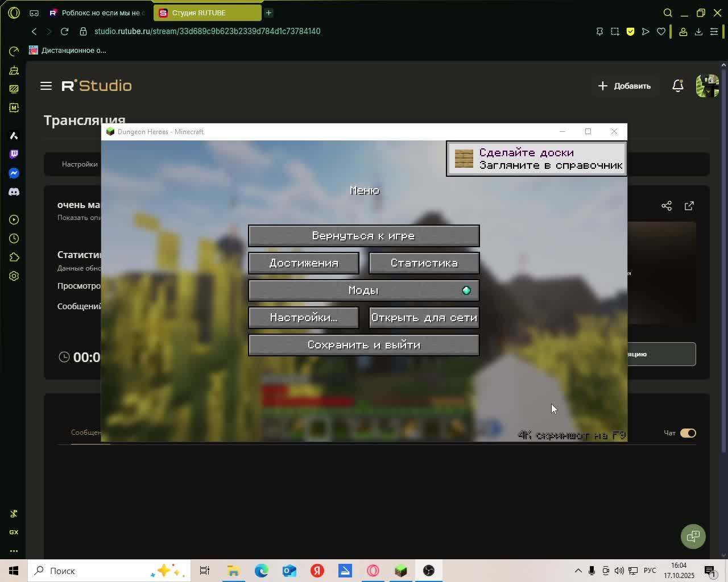
Task: Open the easy setup sliders icon
Action: pos(714,31)
